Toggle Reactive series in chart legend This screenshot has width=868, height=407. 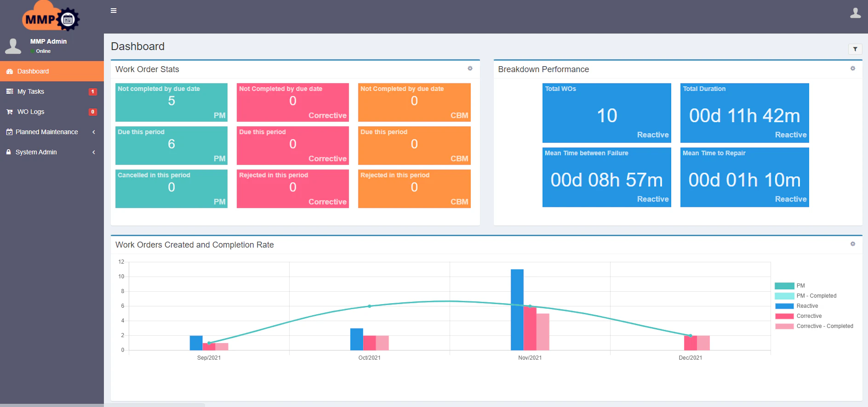tap(807, 306)
